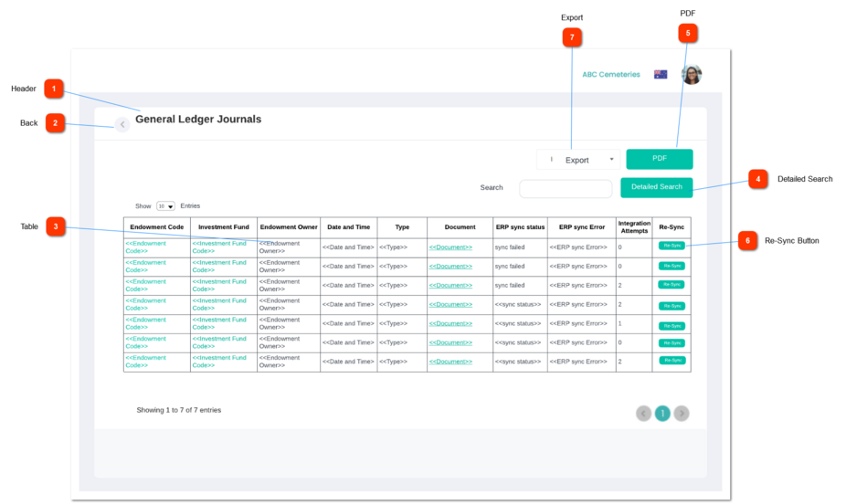Screen dimensions: 846x504
Task: Click the Detailed Search button
Action: click(657, 187)
